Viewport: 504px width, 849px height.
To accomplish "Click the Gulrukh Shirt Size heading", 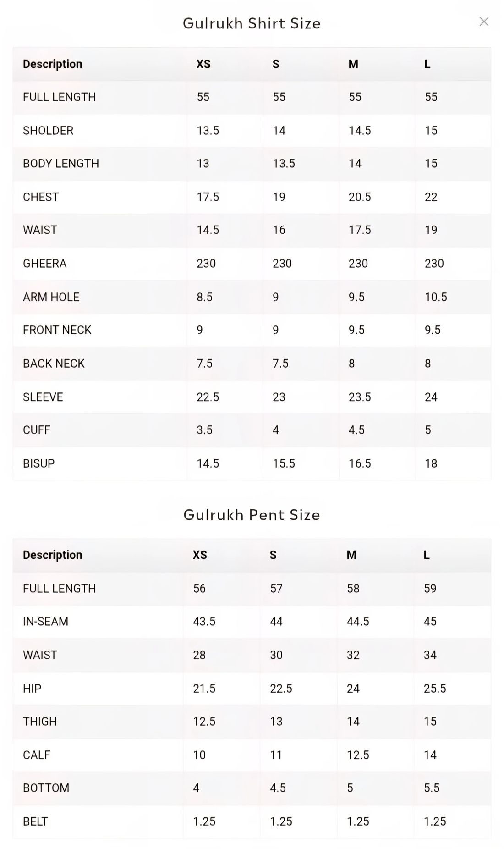I will click(x=252, y=23).
